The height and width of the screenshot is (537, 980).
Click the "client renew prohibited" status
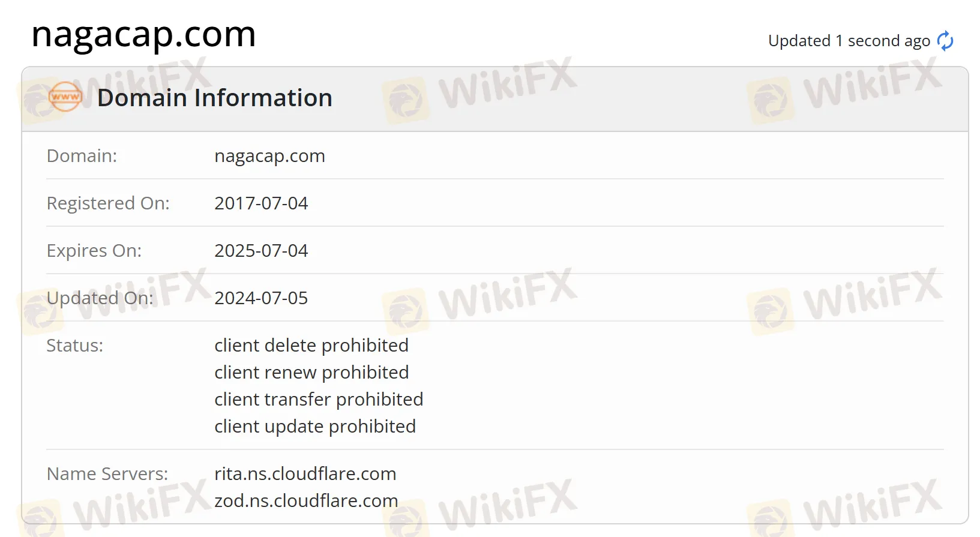click(x=311, y=373)
